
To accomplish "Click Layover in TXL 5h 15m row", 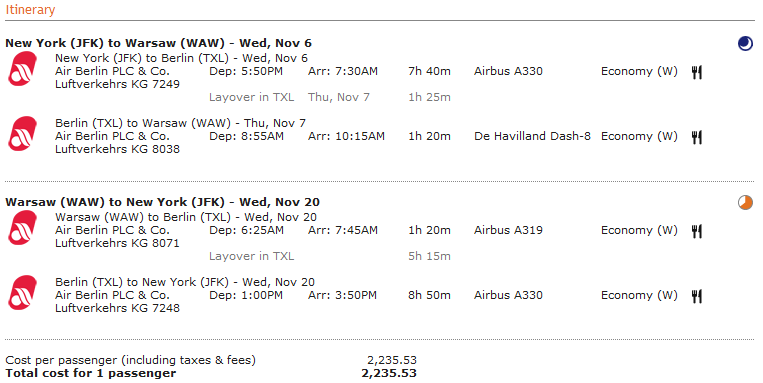I will 330,256.
